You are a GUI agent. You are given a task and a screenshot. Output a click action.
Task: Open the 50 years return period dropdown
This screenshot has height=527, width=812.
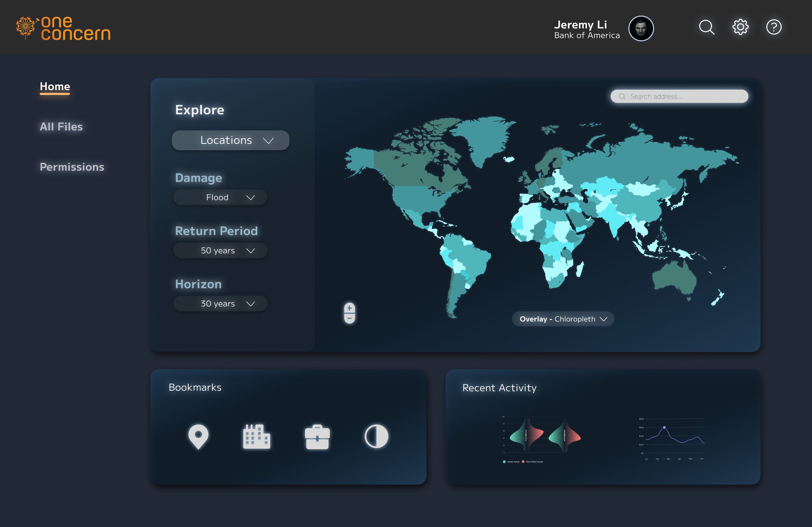(x=220, y=251)
